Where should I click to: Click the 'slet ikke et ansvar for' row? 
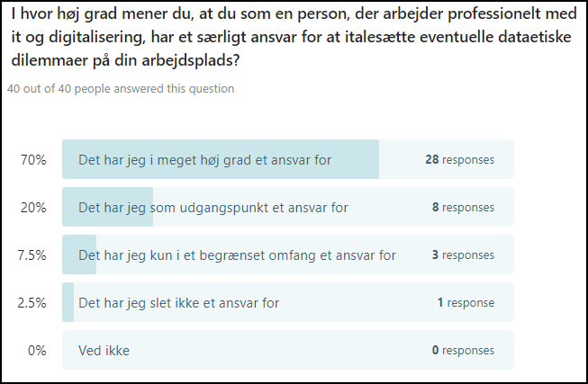[x=288, y=302]
